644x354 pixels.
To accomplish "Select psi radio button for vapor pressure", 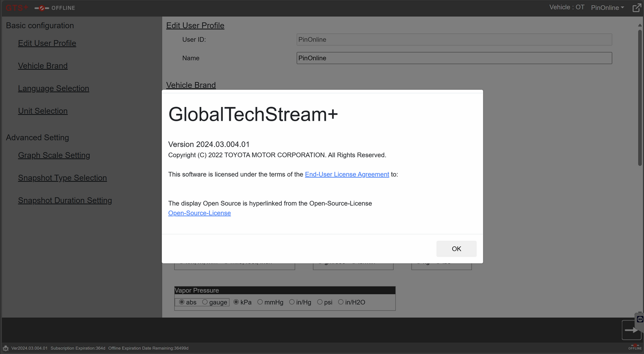I will click(x=320, y=302).
